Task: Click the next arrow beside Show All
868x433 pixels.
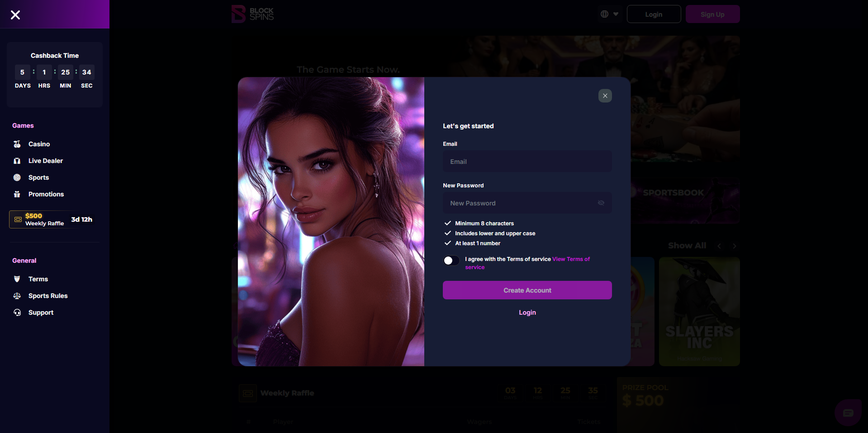Action: [x=735, y=246]
